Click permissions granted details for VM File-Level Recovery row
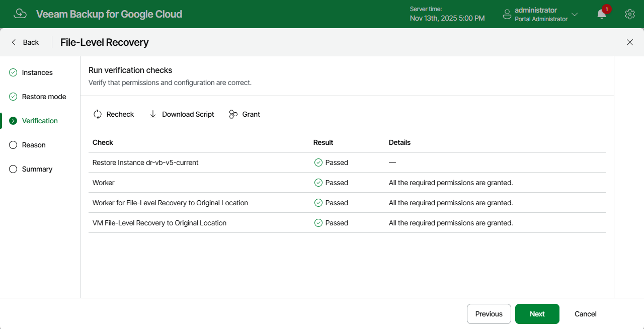Viewport: 644px width, 329px height. coord(451,223)
